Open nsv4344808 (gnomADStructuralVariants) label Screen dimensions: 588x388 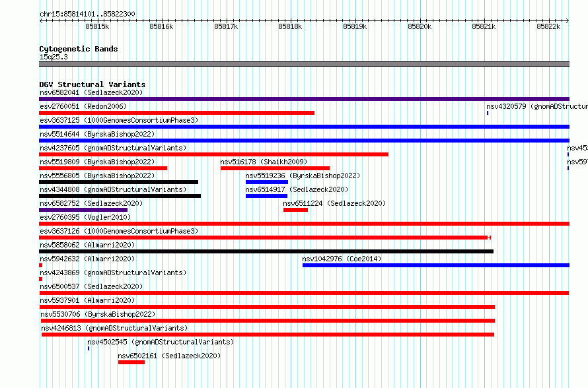[x=113, y=189]
